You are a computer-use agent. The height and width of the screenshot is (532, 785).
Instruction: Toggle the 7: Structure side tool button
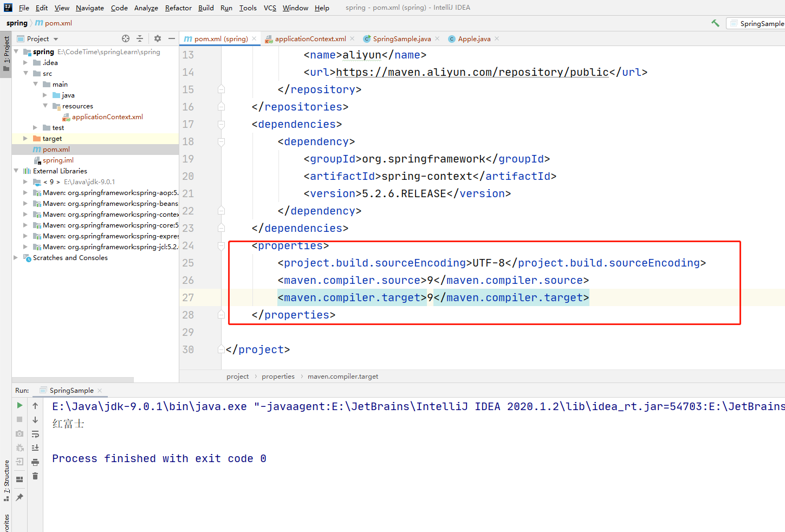pyautogui.click(x=6, y=481)
